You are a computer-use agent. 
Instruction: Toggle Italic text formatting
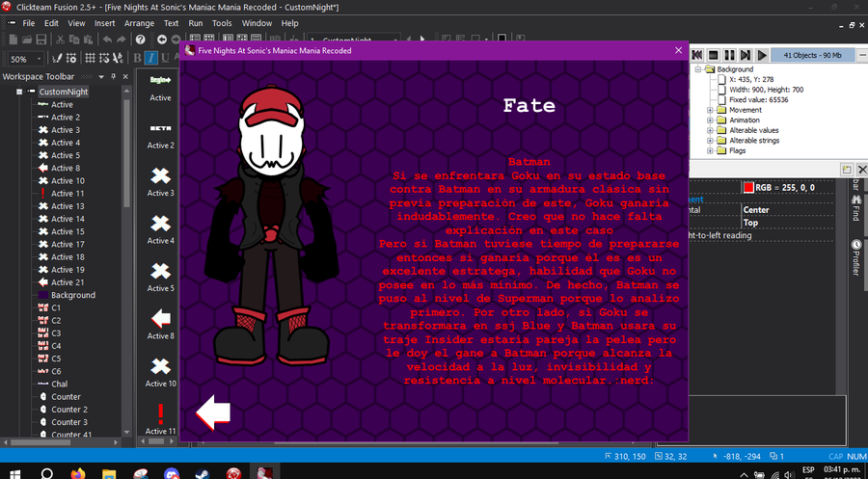[x=150, y=58]
